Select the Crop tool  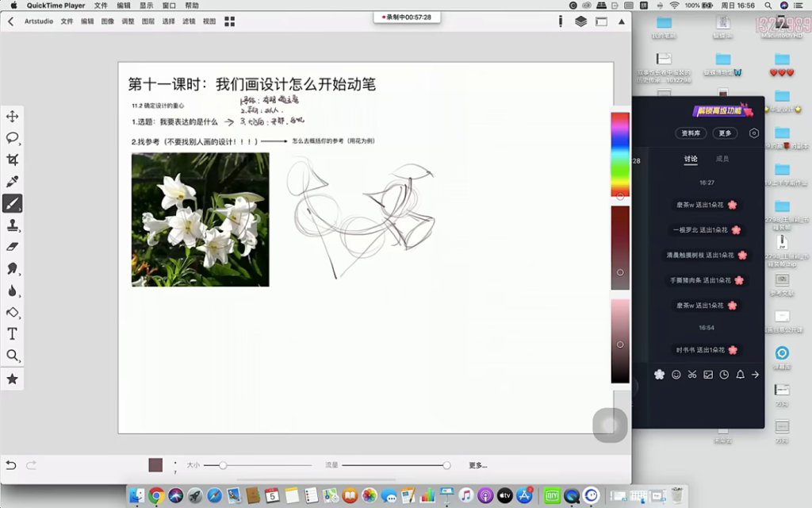[x=13, y=160]
